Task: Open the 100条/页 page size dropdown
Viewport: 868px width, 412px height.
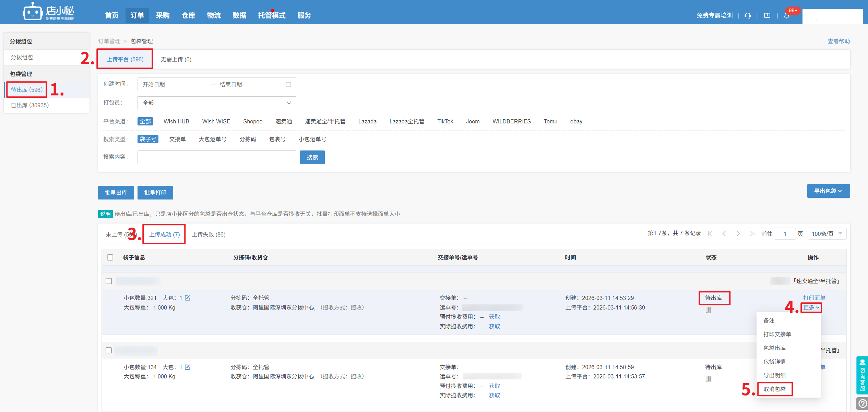Action: 827,234
